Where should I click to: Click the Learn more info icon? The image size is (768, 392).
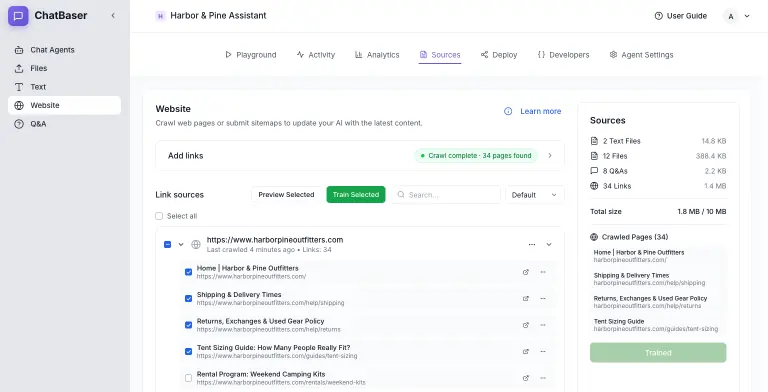point(508,111)
